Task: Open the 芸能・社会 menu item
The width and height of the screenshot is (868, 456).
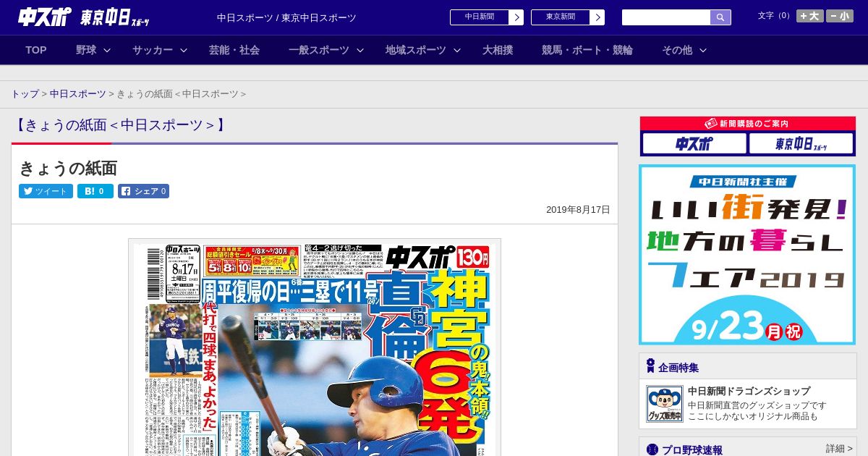Action: point(234,50)
